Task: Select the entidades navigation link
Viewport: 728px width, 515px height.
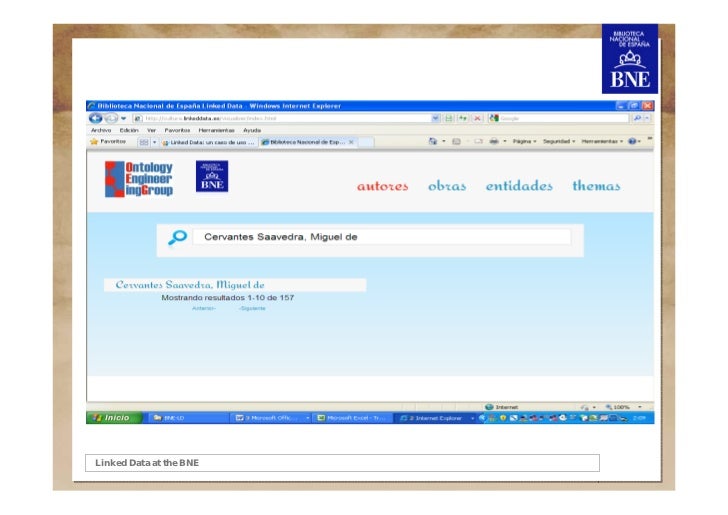Action: [x=519, y=186]
